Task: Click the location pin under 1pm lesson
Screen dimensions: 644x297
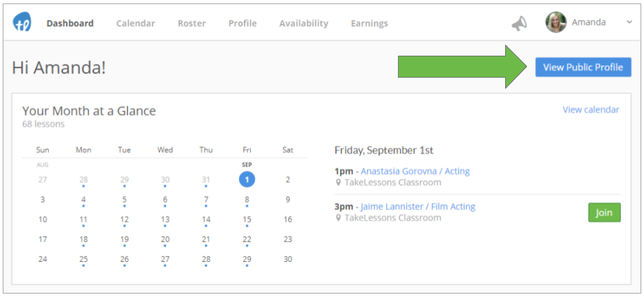Action: 338,182
